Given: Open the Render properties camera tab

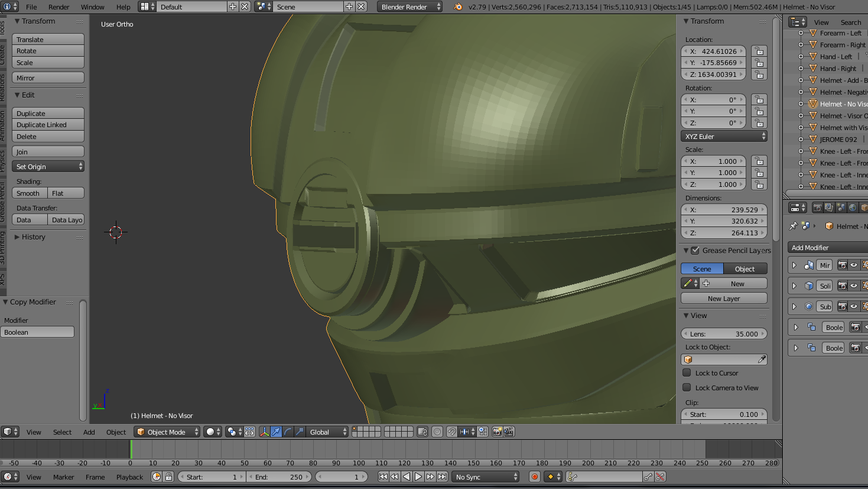Looking at the screenshot, I should tap(817, 208).
